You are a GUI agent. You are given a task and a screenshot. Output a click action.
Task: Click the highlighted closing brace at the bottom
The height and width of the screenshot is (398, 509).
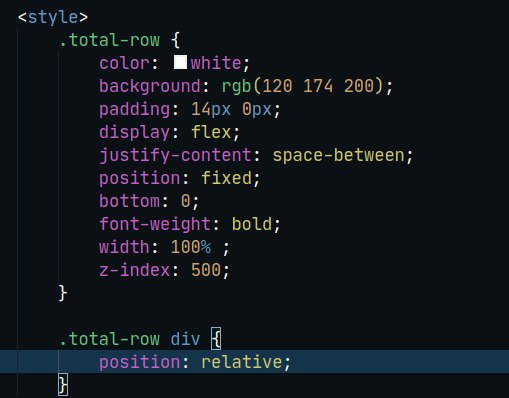63,385
